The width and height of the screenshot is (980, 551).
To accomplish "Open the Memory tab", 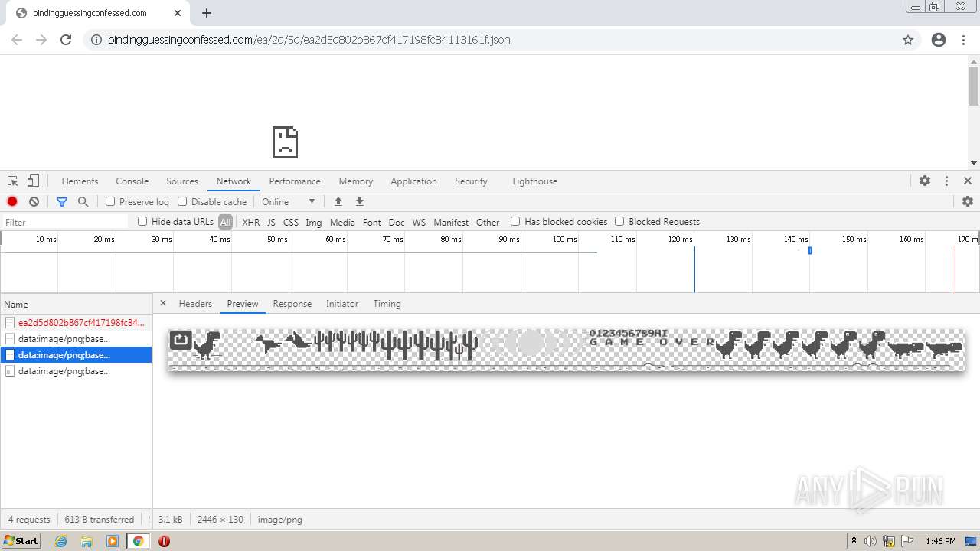I will point(356,181).
